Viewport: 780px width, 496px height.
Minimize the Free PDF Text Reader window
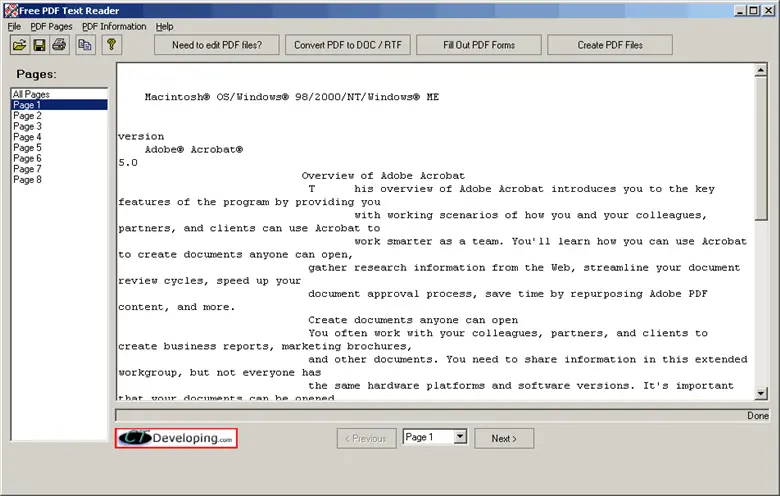point(741,10)
